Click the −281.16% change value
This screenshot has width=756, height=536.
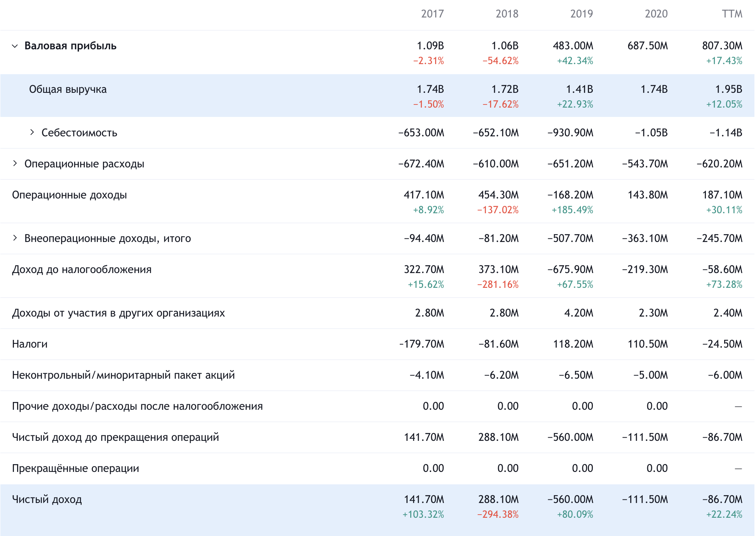(x=498, y=285)
